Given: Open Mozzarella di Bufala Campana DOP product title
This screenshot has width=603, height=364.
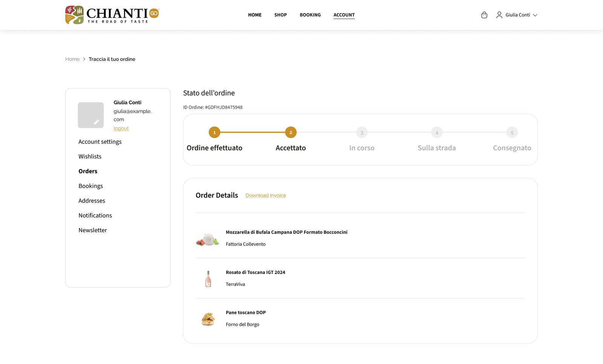Looking at the screenshot, I should click(286, 232).
